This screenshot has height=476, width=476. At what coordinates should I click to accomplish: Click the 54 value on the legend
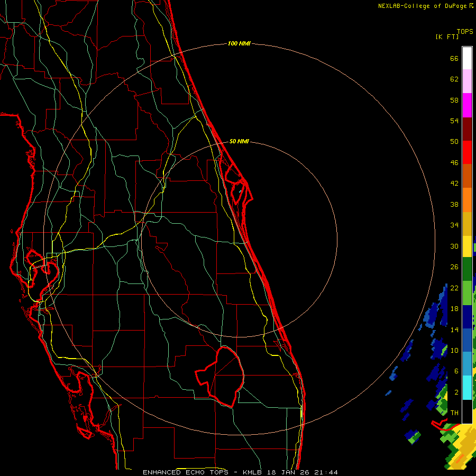454,121
